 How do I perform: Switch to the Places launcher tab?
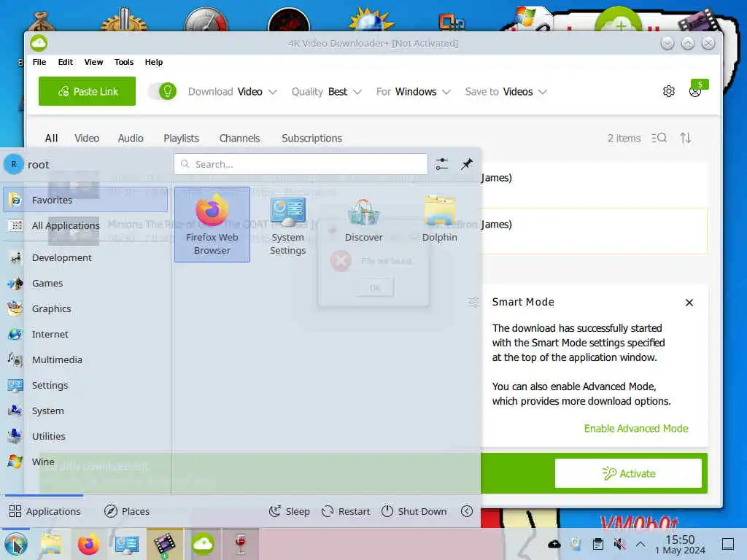click(x=127, y=511)
